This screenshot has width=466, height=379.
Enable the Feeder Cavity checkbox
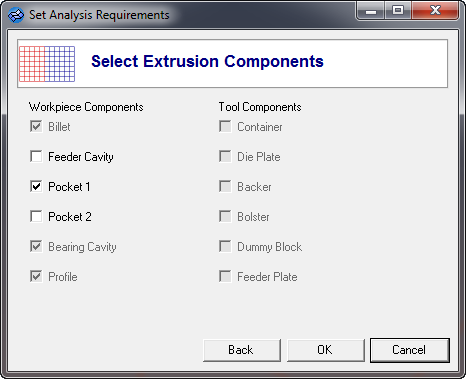click(36, 156)
